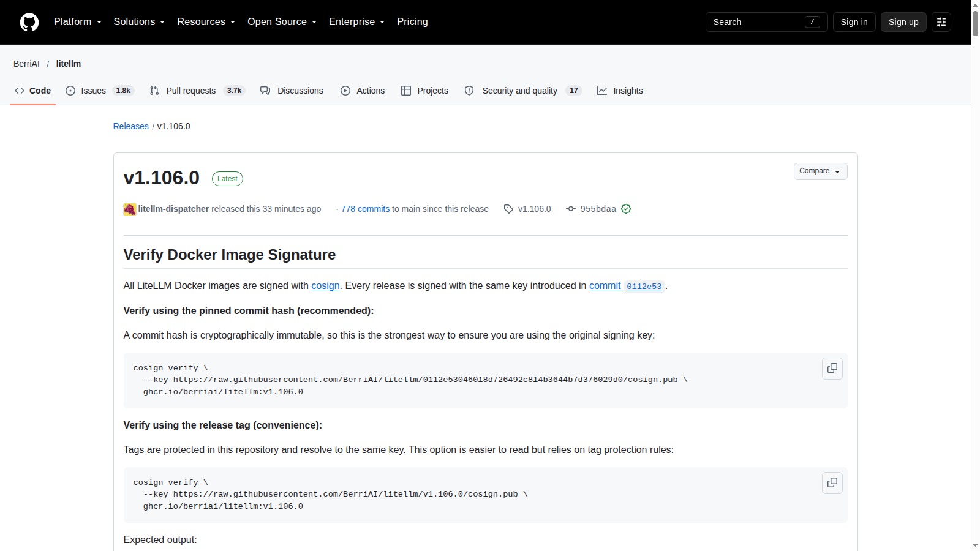Switch to the Actions tab
Screen dimensions: 980x551
(x=363, y=91)
